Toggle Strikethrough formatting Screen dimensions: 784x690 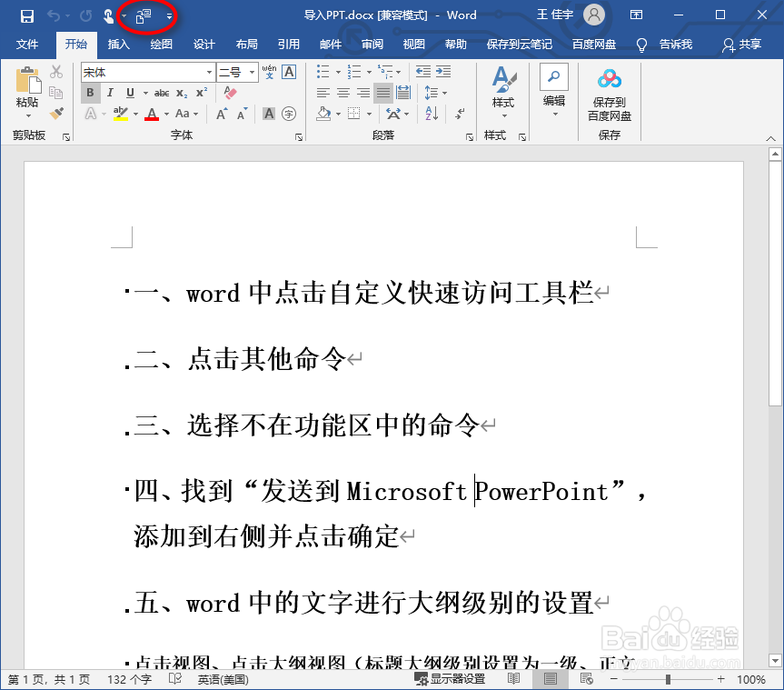coord(162,93)
